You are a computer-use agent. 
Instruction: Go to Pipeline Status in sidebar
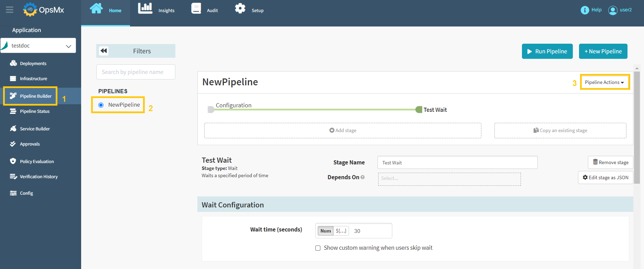point(34,111)
